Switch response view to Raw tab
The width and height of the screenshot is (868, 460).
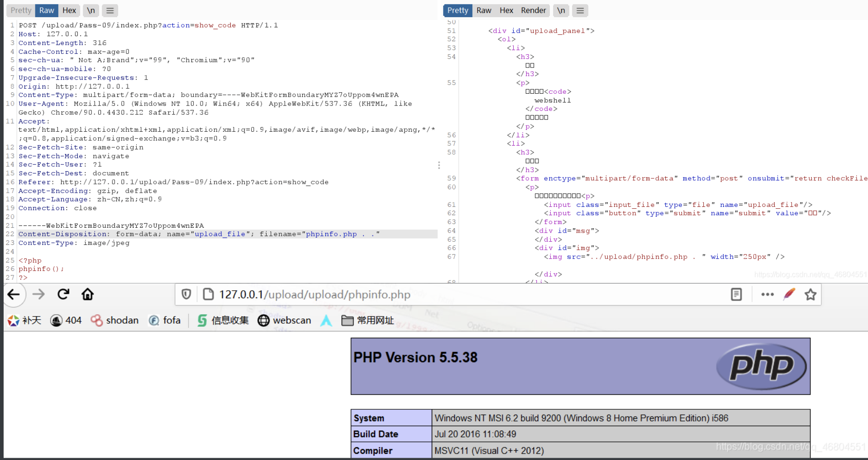click(x=484, y=10)
